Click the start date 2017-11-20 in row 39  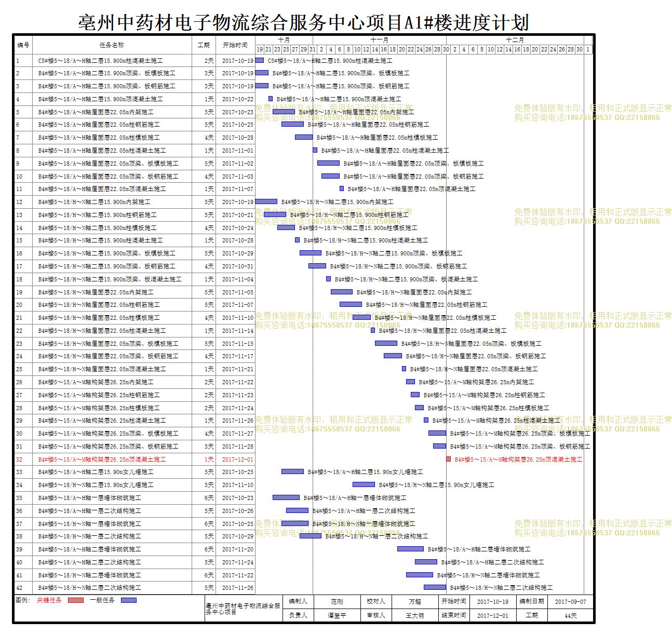[238, 549]
